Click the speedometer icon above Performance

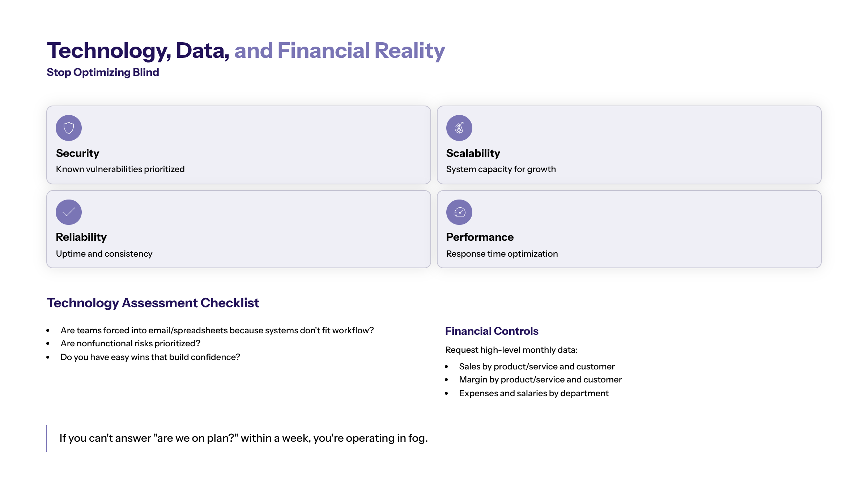[459, 212]
